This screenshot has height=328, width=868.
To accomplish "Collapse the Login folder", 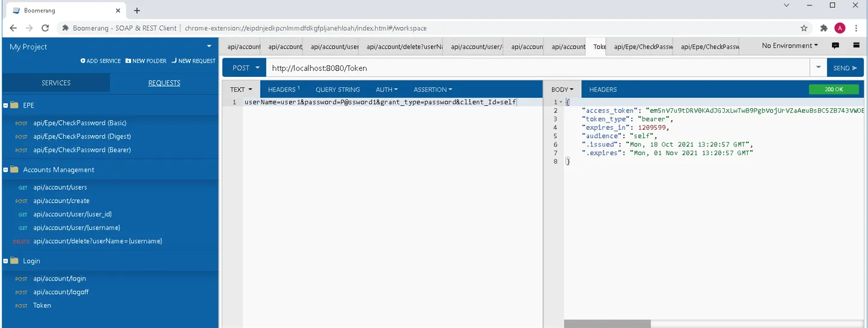I will pos(6,261).
